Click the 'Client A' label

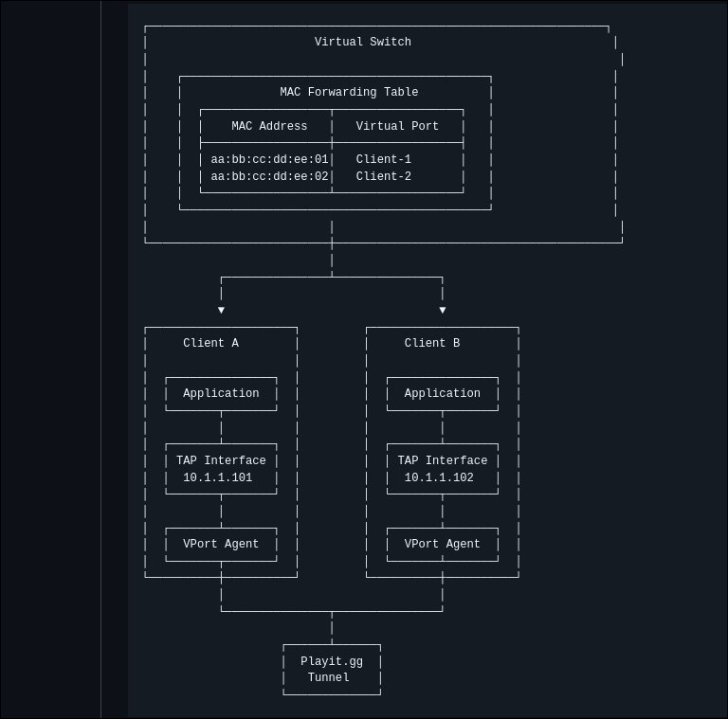(x=210, y=343)
